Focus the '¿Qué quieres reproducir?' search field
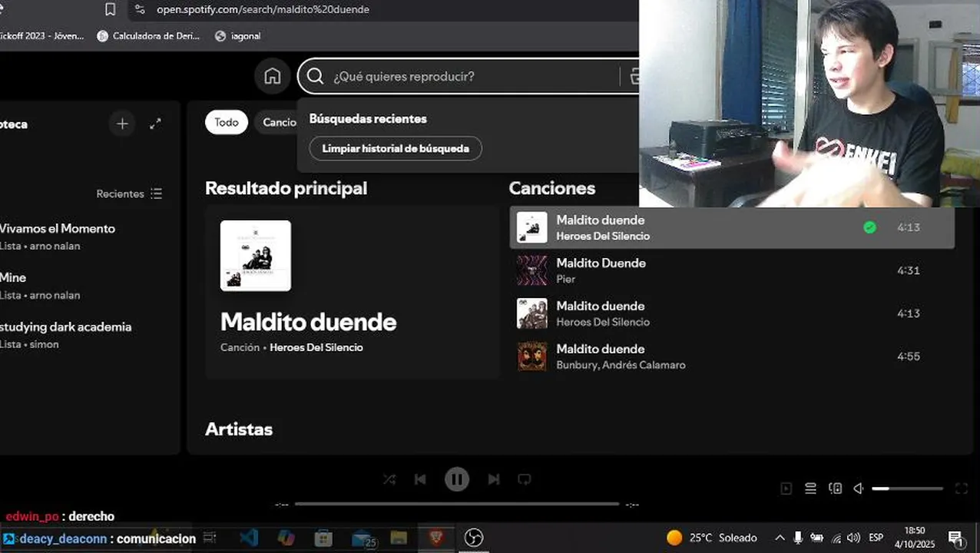This screenshot has width=980, height=553. coord(468,76)
